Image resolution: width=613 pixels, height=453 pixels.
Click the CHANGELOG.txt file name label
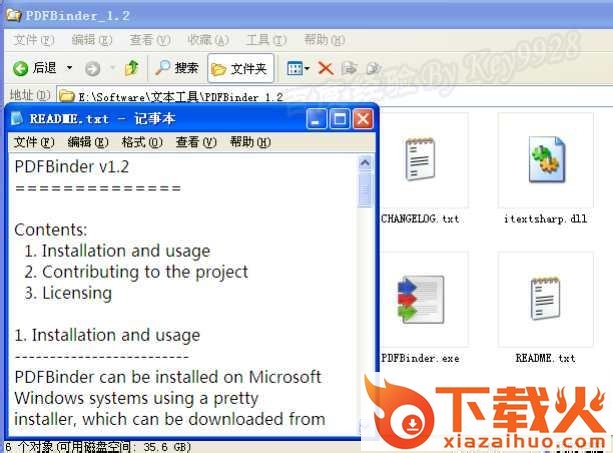[420, 218]
